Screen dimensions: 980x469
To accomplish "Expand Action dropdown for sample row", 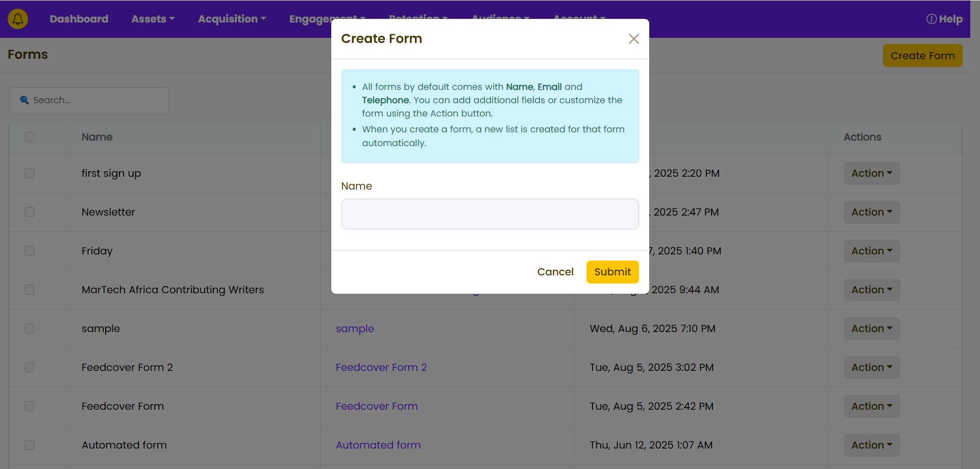I will coord(871,329).
